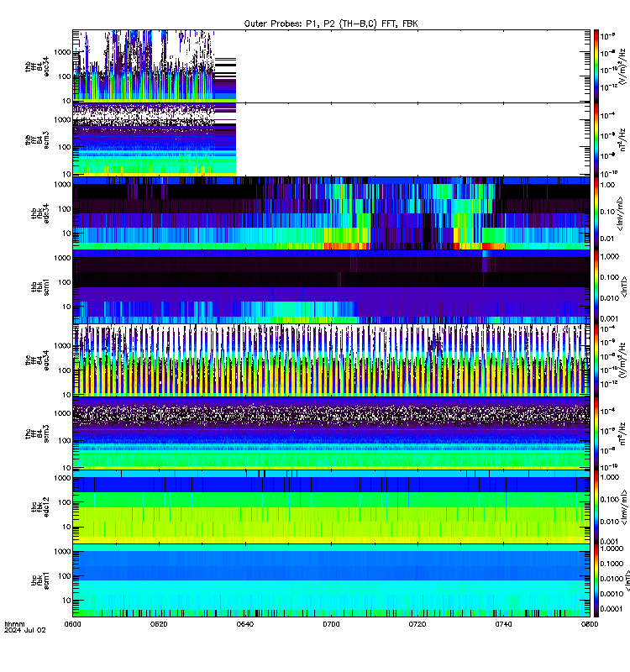Click the 1000 y-axis tick of thc fff eac34 panel
The height and width of the screenshot is (672, 630).
[x=62, y=346]
